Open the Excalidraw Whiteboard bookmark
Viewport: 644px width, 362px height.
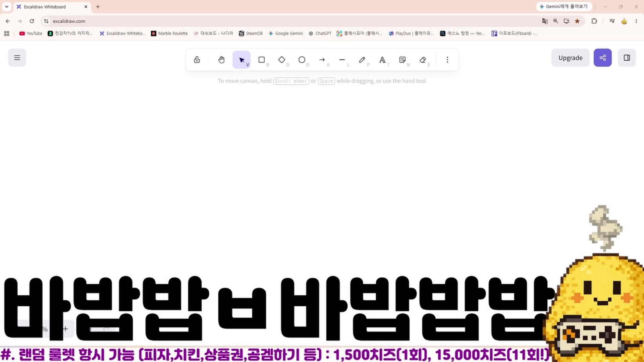point(122,33)
